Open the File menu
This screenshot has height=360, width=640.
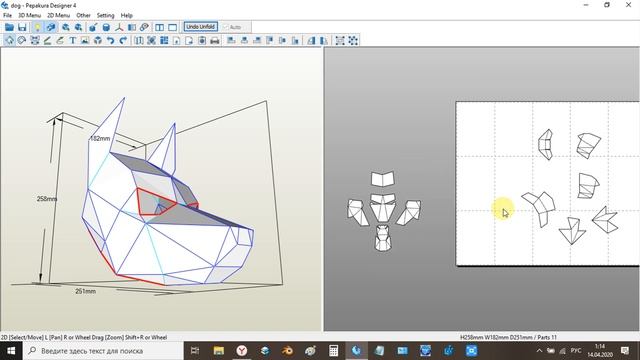click(7, 15)
